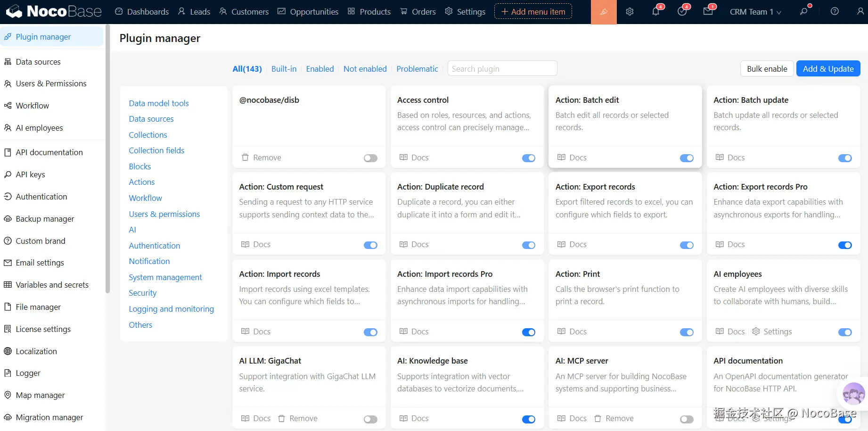Toggle the AI: Knowledge base switch
Image resolution: width=868 pixels, height=431 pixels.
point(529,419)
